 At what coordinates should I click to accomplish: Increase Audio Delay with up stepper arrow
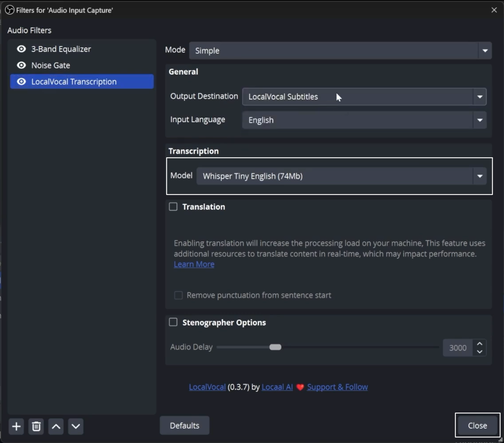pyautogui.click(x=479, y=344)
